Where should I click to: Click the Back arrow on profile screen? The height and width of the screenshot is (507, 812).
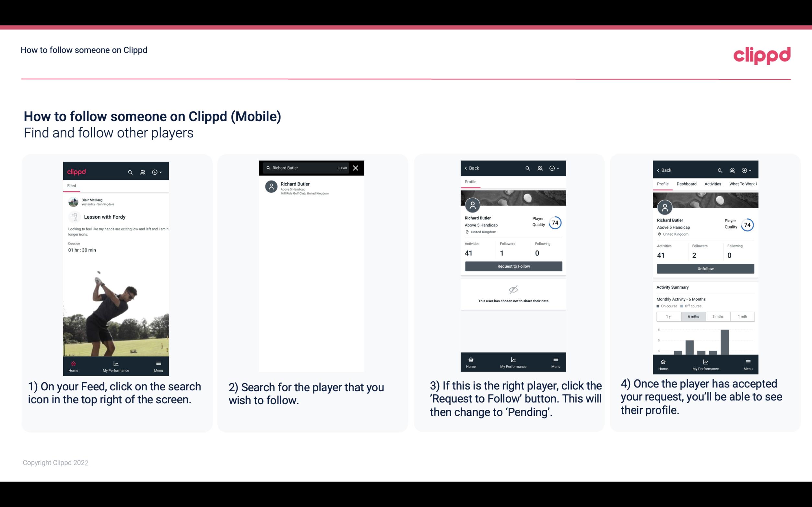[468, 167]
